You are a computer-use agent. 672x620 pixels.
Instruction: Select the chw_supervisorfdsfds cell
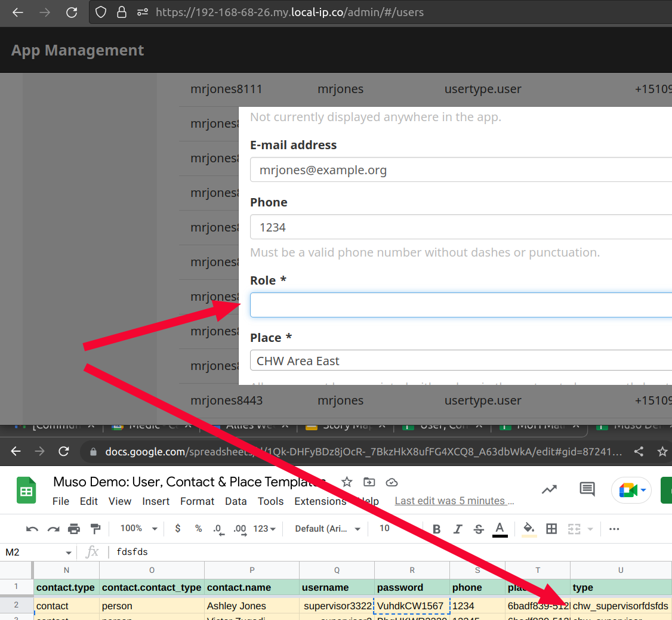pyautogui.click(x=621, y=606)
